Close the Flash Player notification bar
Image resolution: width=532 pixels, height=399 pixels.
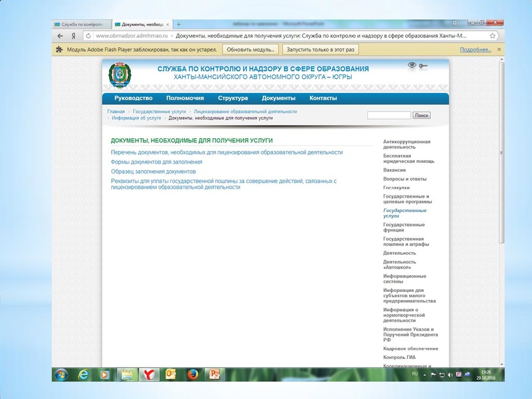click(x=499, y=49)
